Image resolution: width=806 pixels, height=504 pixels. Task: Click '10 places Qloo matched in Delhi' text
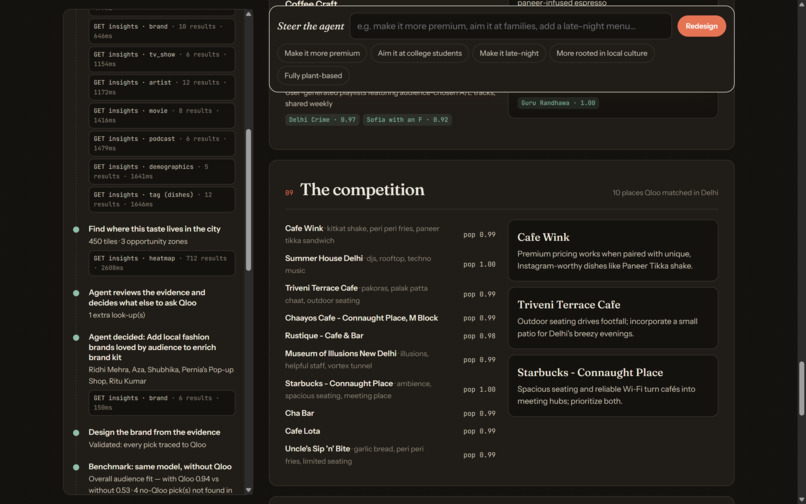pyautogui.click(x=665, y=193)
